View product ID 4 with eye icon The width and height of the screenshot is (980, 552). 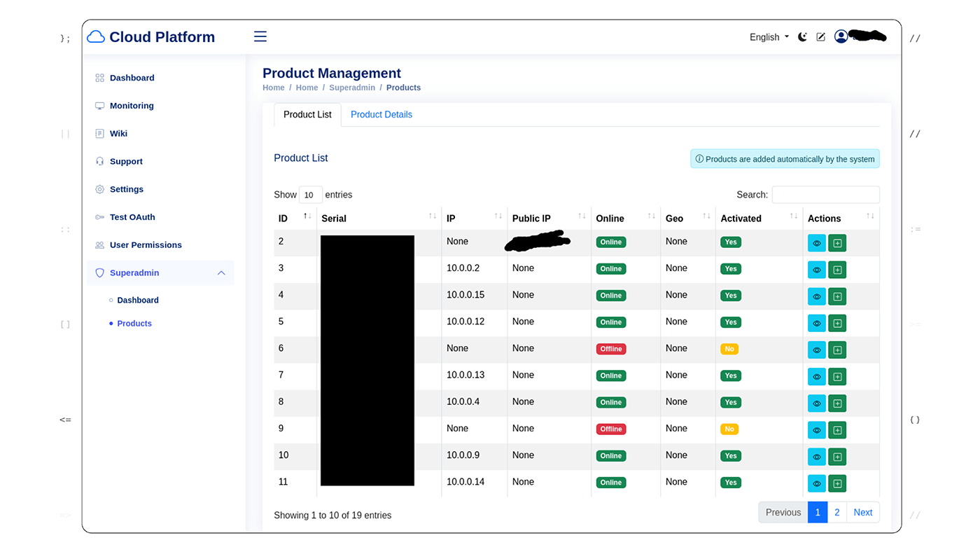817,296
